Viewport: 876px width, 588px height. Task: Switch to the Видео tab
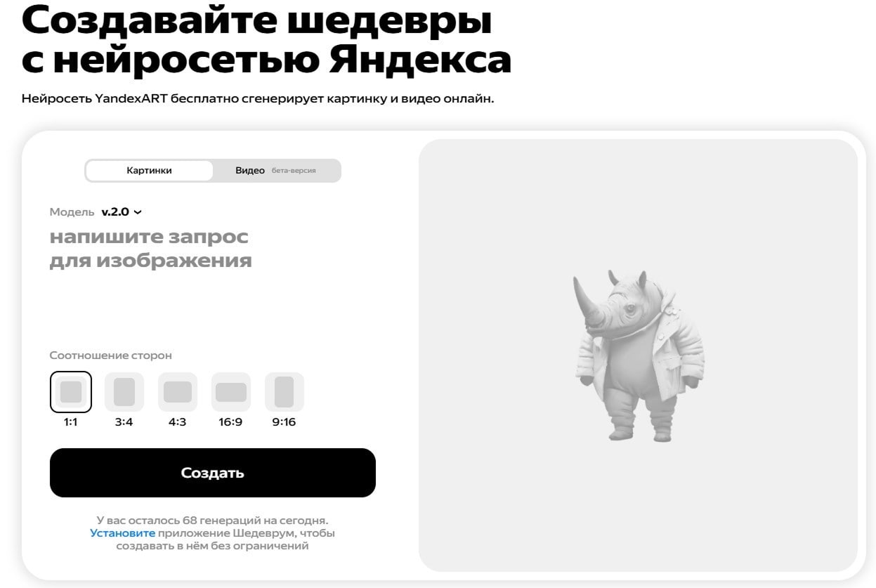(x=250, y=171)
